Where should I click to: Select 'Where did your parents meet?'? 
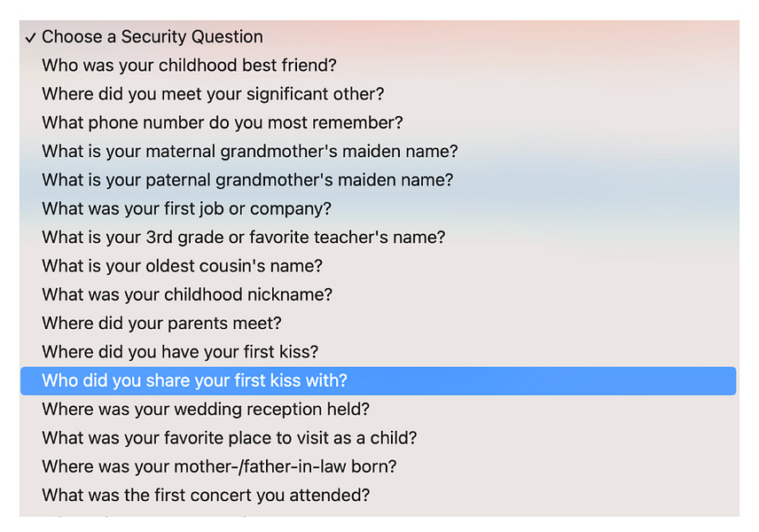pyautogui.click(x=379, y=323)
